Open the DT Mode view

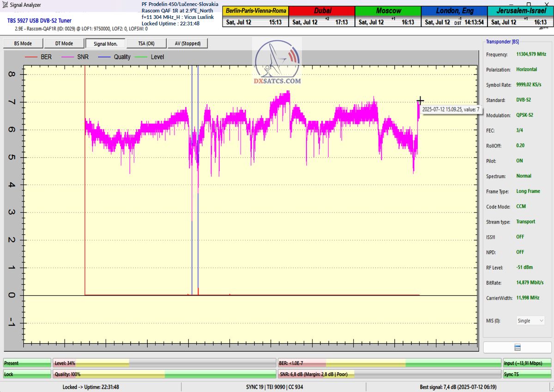click(64, 43)
